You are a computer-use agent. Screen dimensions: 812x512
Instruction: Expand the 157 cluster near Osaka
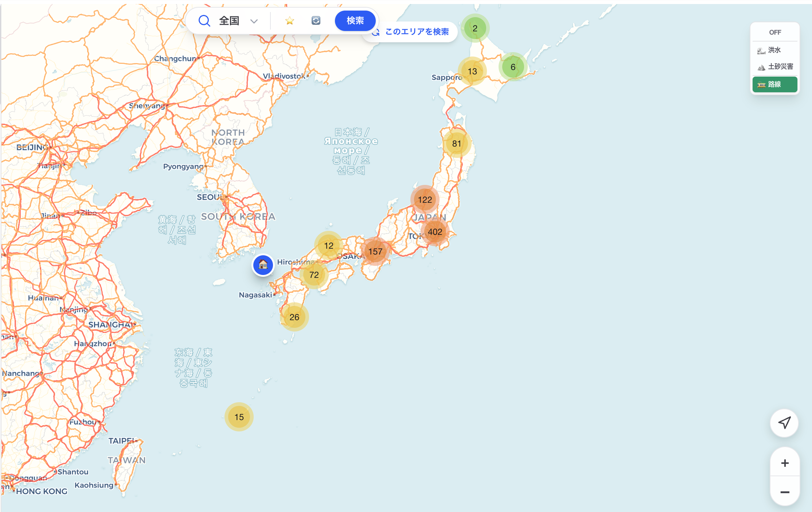tap(375, 251)
